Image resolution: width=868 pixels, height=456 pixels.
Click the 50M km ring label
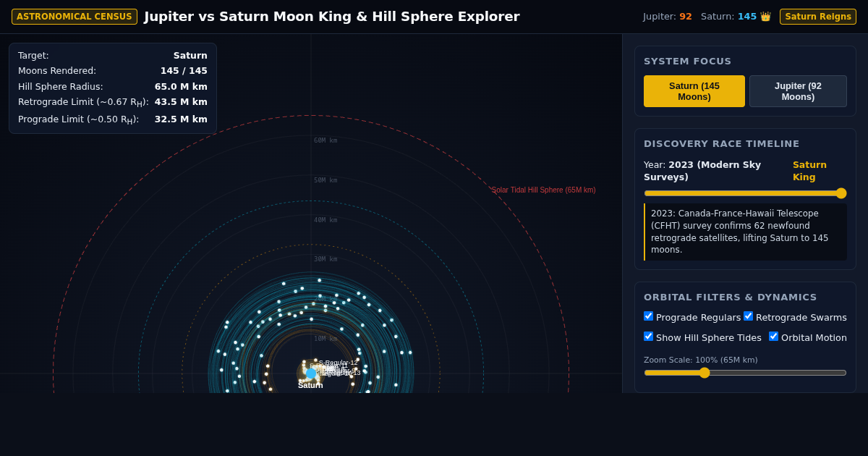(x=325, y=180)
